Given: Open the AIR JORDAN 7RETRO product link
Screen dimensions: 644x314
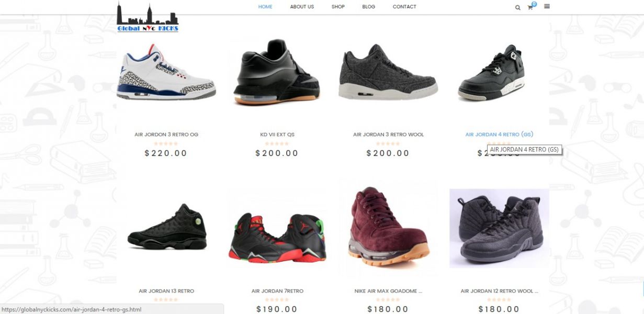Looking at the screenshot, I should (x=277, y=291).
